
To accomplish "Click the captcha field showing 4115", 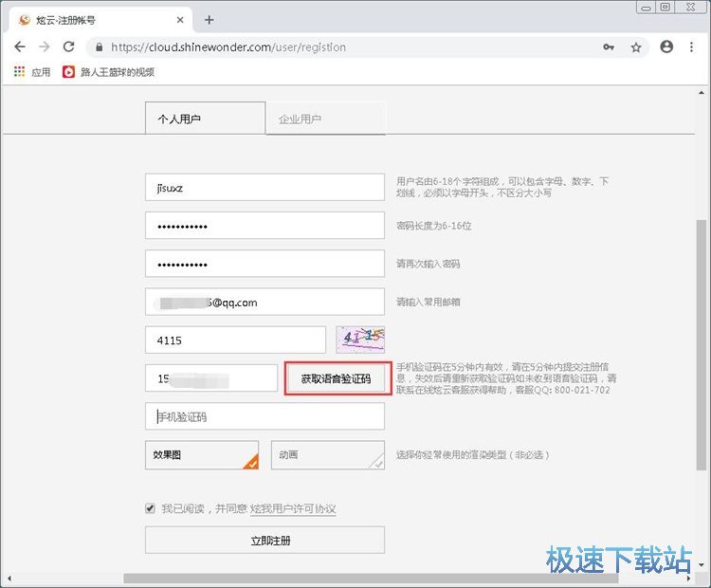I will point(235,340).
